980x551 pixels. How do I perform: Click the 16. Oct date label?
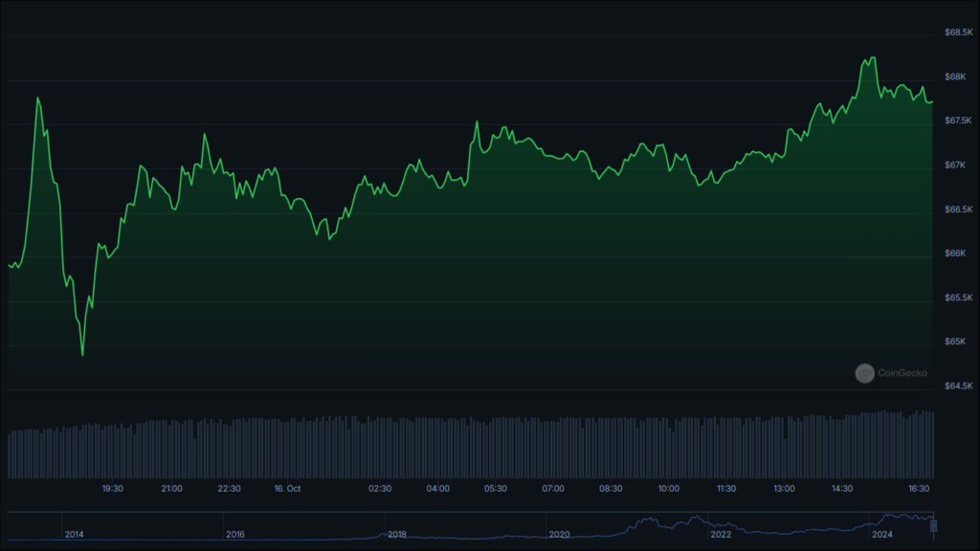point(287,489)
